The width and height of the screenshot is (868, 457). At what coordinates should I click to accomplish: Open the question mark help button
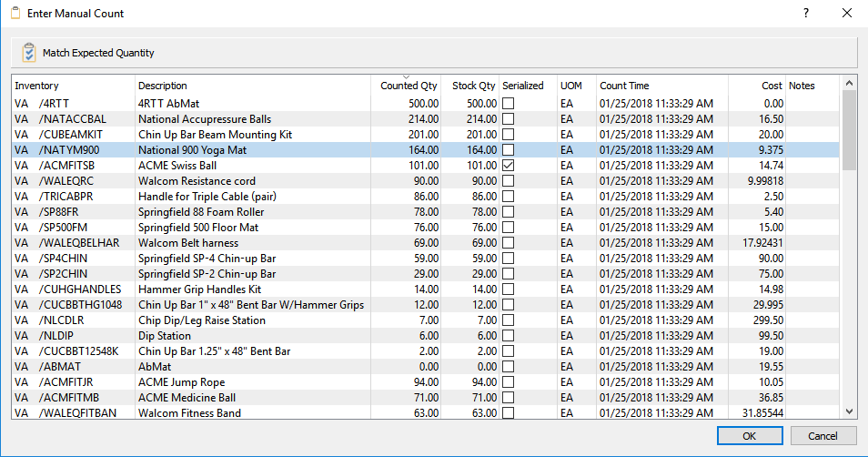[806, 13]
